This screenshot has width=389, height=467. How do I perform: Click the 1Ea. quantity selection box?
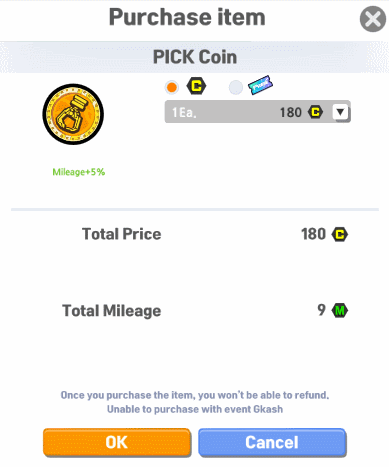tap(258, 112)
